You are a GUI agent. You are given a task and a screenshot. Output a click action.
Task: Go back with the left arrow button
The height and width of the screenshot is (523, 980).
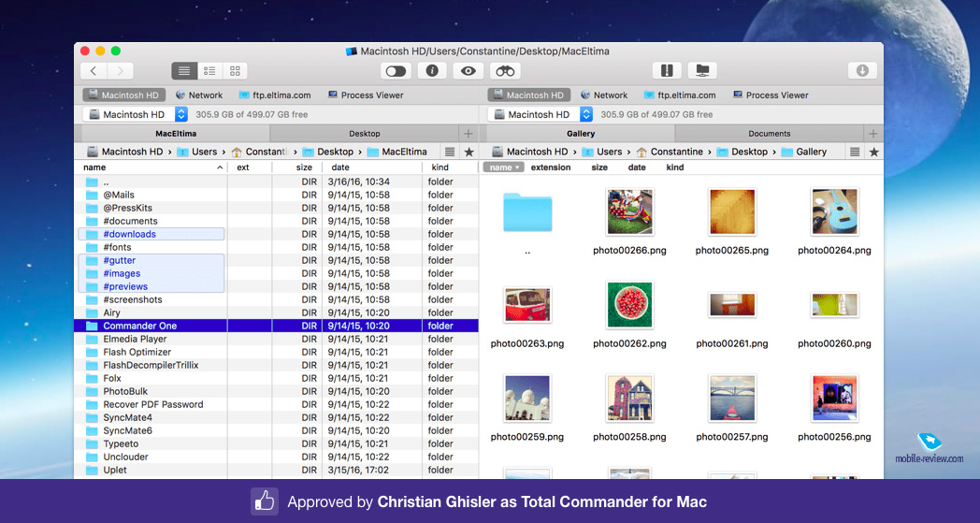point(94,71)
